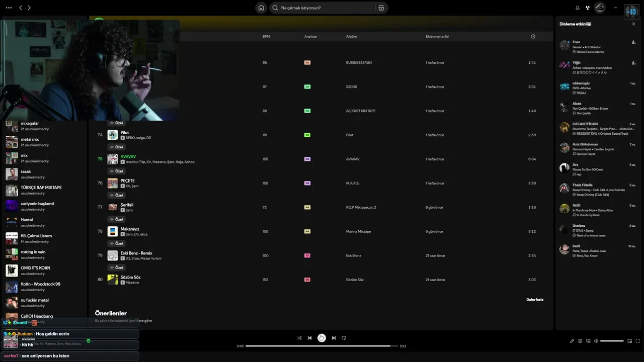
Task: Go to the Home icon
Action: coord(261,8)
